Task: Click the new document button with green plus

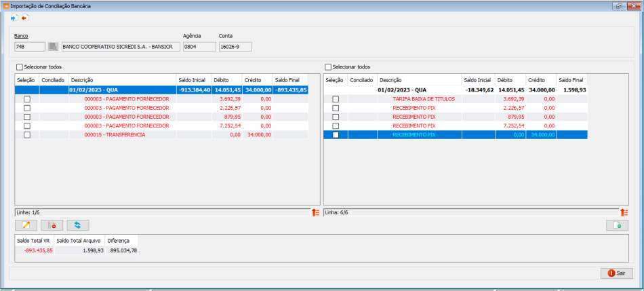Action: pos(618,225)
